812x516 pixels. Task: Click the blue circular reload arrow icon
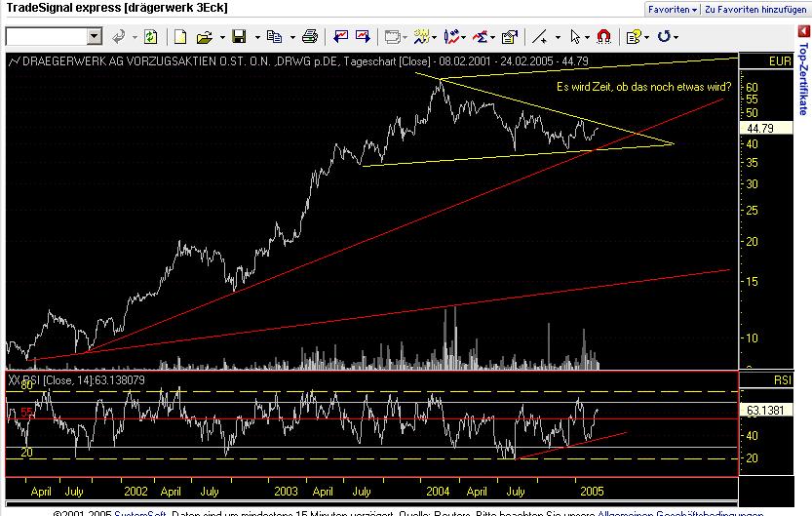point(664,37)
